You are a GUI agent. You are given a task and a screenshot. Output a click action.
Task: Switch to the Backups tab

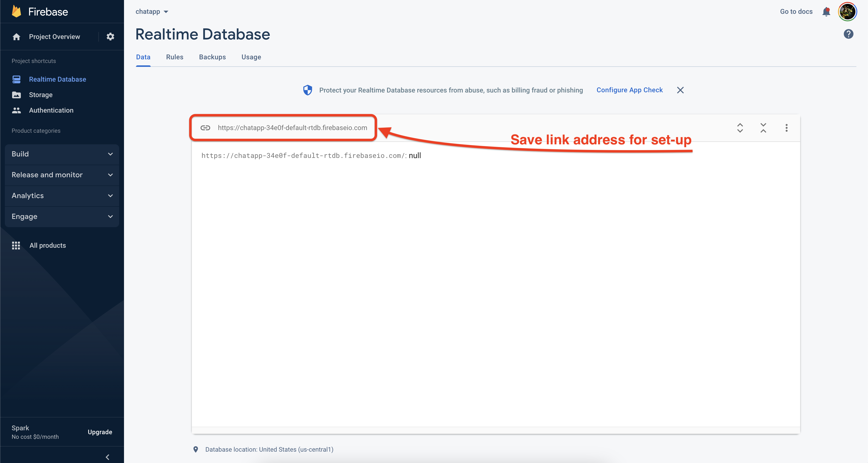point(212,57)
